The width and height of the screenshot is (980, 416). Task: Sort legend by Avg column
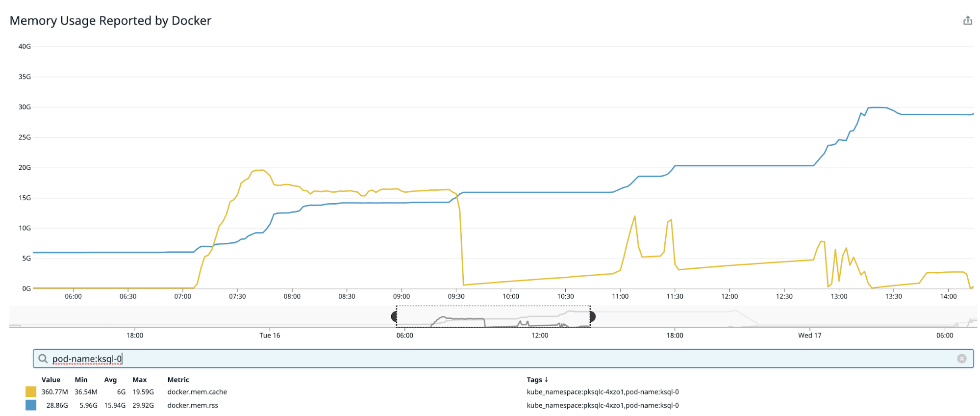click(110, 380)
